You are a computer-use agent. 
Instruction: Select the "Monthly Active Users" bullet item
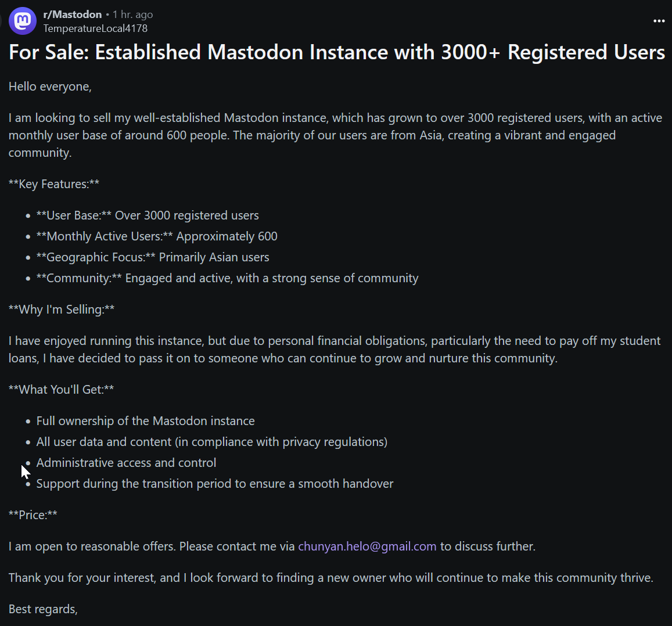[x=157, y=236]
